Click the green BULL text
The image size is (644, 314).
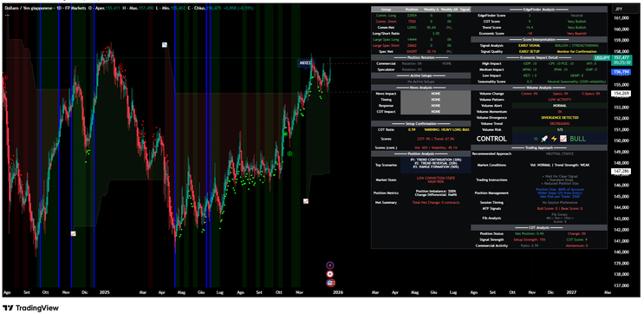tap(577, 139)
